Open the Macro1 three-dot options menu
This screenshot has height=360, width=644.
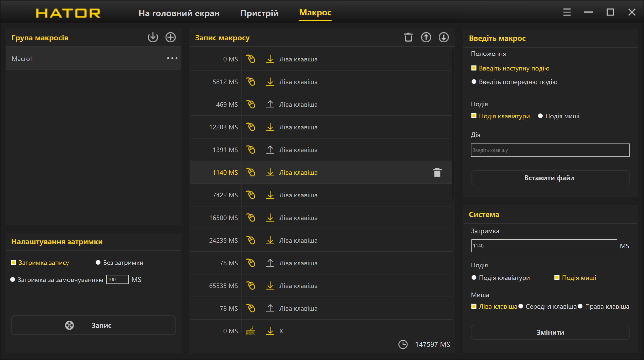172,58
